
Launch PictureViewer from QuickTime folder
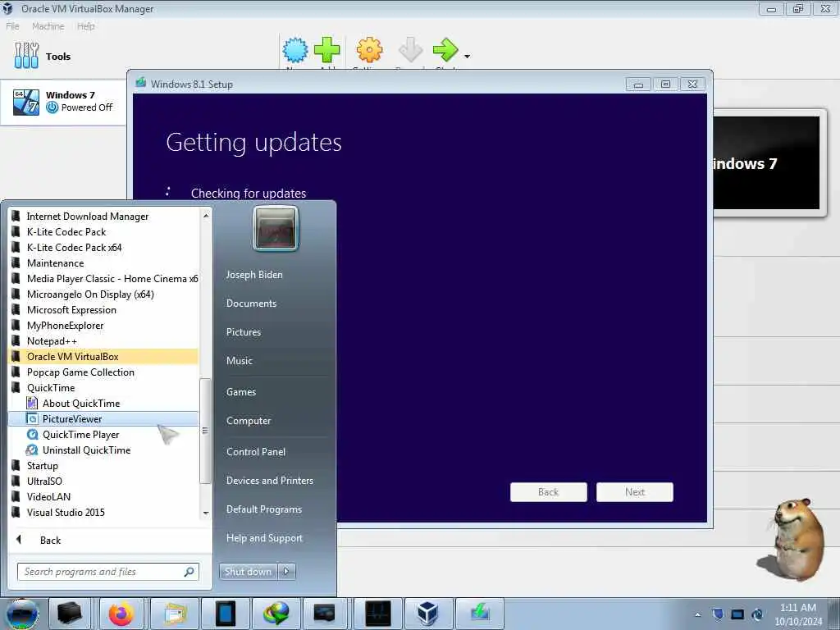[104, 418]
